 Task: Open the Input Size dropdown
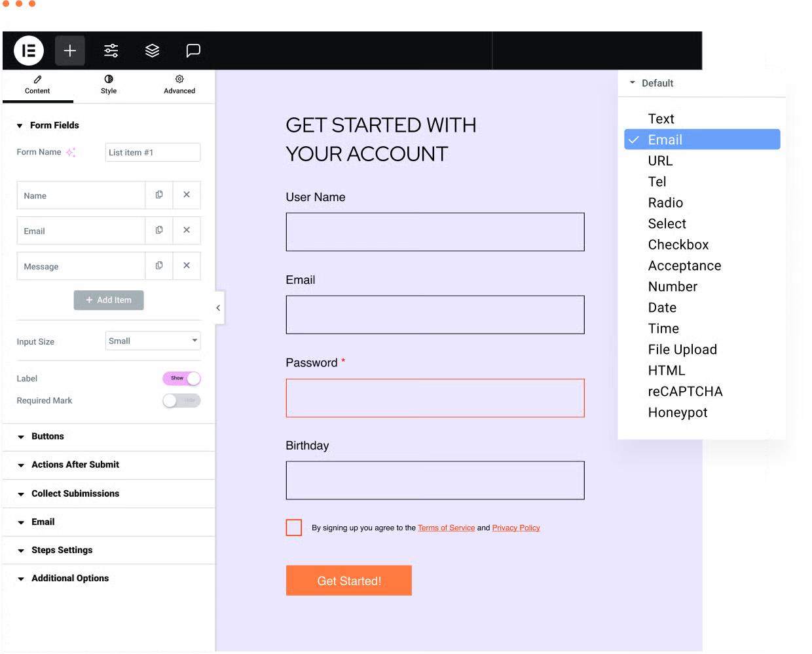[153, 341]
